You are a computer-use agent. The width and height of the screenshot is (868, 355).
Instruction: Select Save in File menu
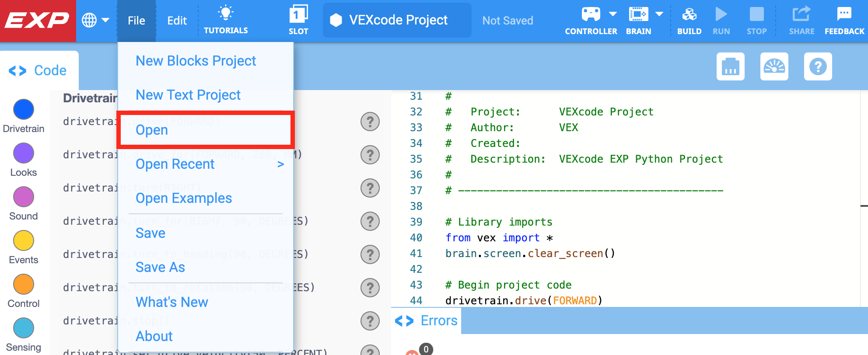click(150, 233)
